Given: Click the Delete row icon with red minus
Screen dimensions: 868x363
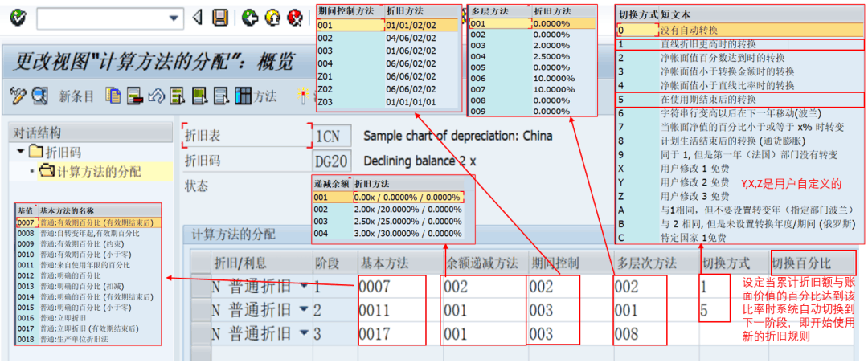Looking at the screenshot, I should [134, 96].
